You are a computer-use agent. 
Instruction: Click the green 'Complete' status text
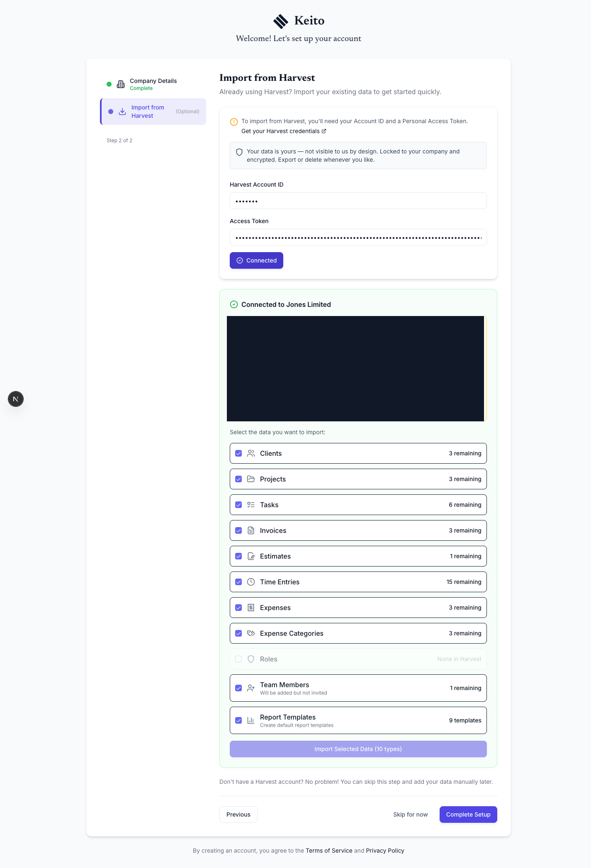coord(141,88)
